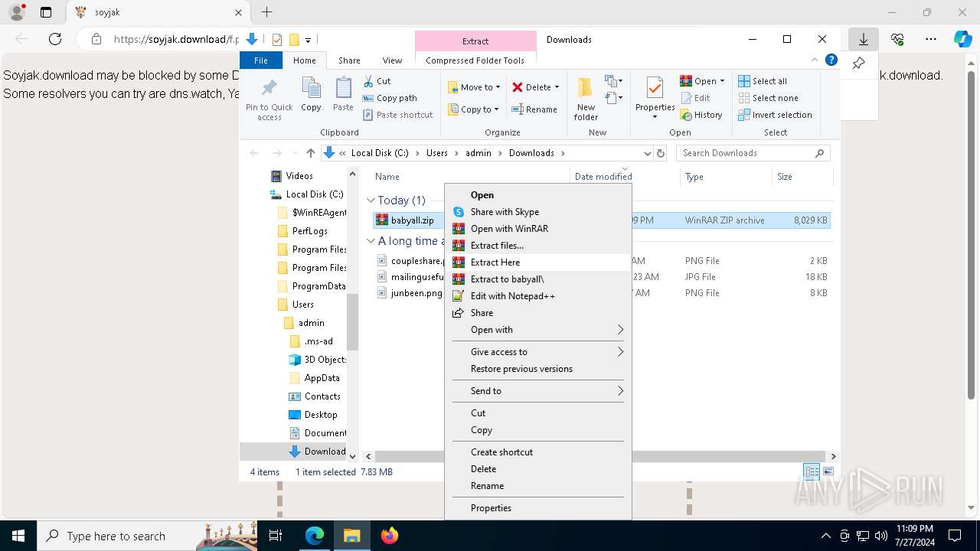Reload the soyjak browser page

point(55,39)
